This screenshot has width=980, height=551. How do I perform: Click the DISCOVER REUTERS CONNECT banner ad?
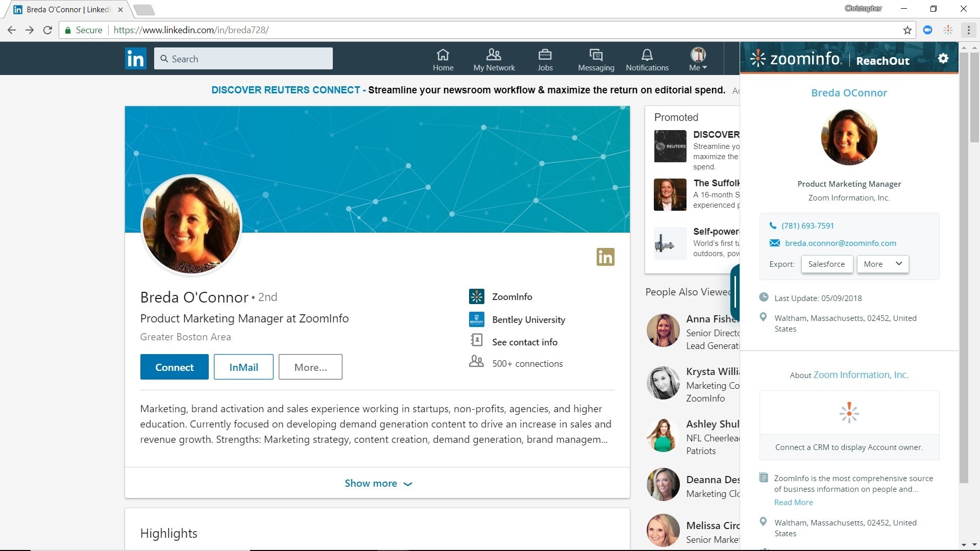click(x=468, y=90)
